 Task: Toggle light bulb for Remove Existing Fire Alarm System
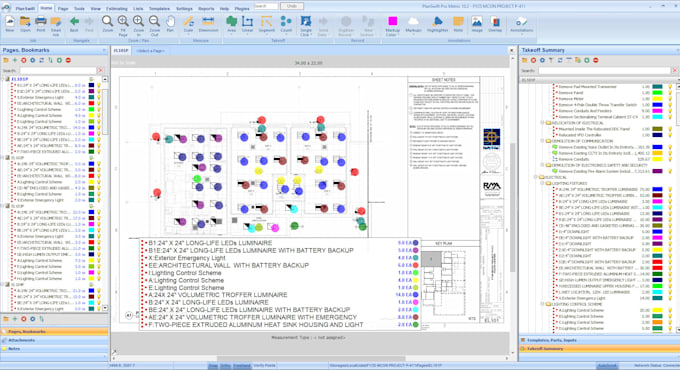(670, 171)
